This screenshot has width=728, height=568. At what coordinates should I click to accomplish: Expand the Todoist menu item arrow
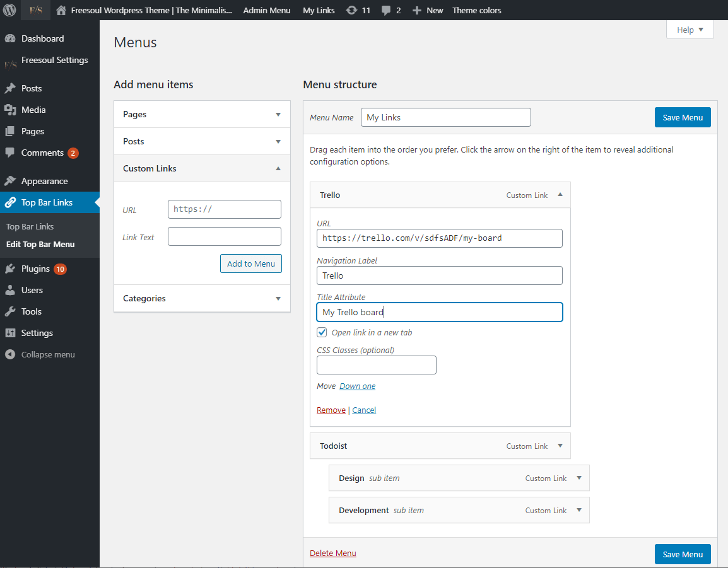pos(560,446)
